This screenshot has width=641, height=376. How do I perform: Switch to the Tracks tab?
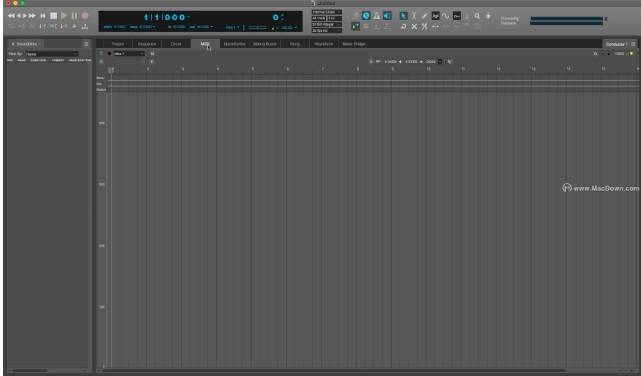(x=118, y=44)
